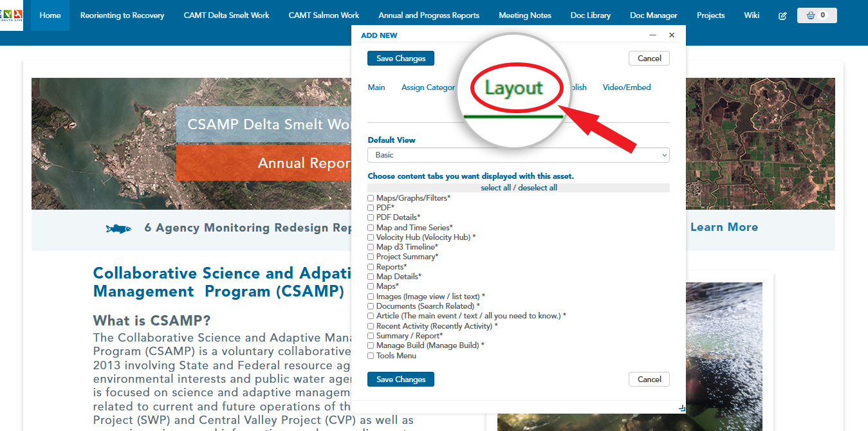868x431 pixels.
Task: Check the PDF Details option
Action: tap(371, 217)
